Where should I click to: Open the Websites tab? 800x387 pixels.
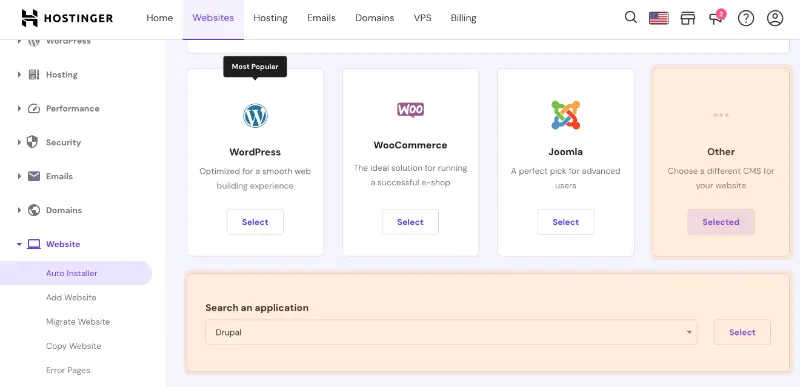[x=213, y=18]
